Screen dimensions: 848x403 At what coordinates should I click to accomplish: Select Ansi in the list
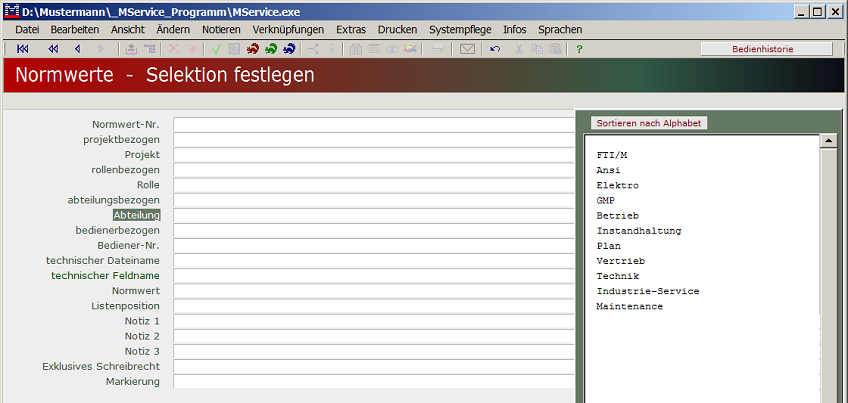608,170
